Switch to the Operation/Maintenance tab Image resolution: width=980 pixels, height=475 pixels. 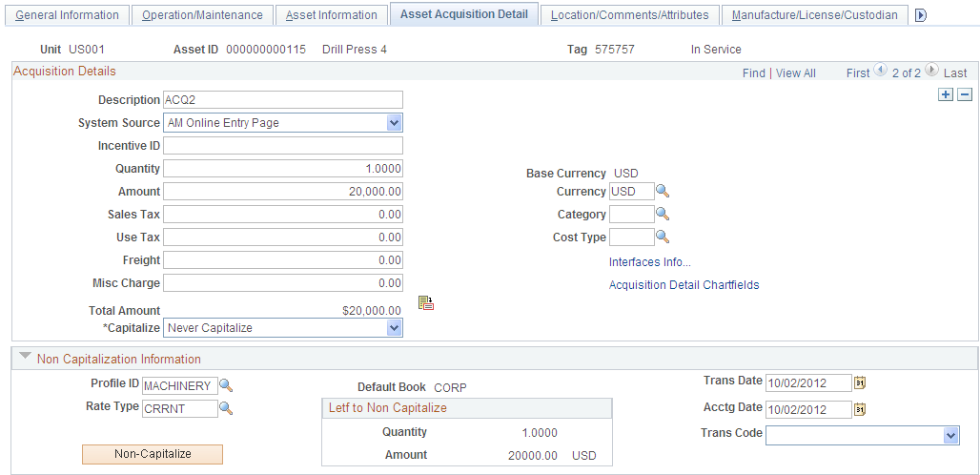[202, 15]
